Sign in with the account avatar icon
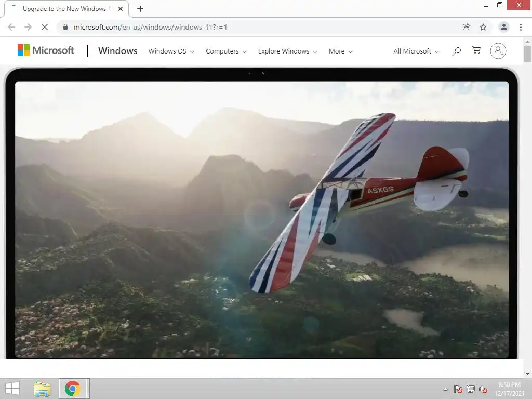The image size is (532, 399). [x=498, y=51]
